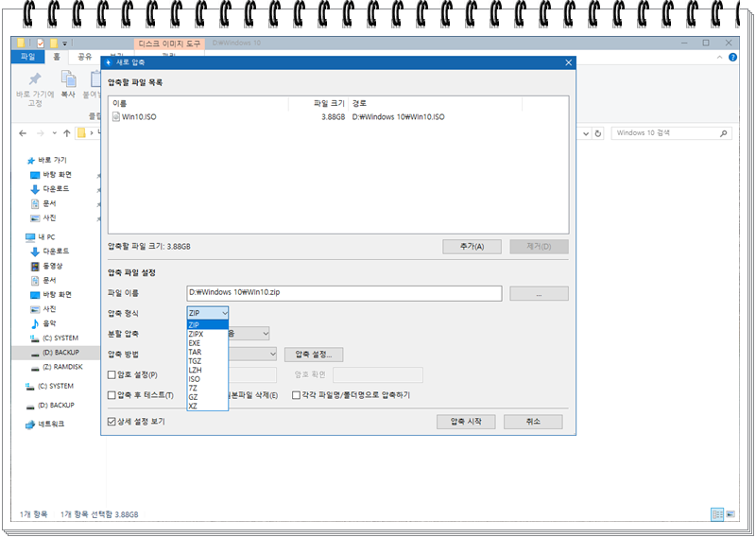This screenshot has width=756, height=538.
Task: Switch to the 홈 ribbon tab
Action: point(57,57)
